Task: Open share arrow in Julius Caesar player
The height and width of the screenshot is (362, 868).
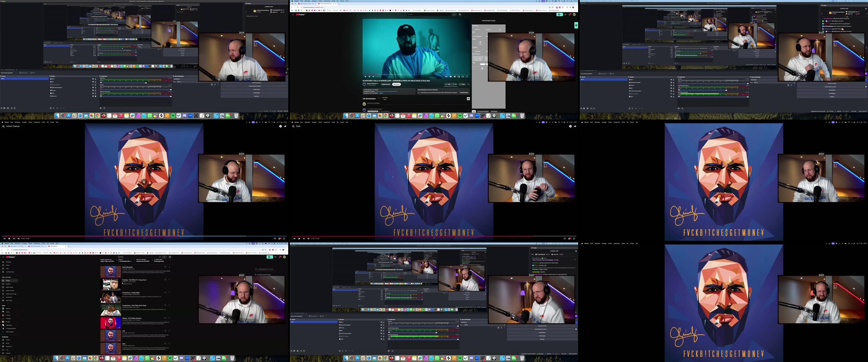Action: click(285, 126)
